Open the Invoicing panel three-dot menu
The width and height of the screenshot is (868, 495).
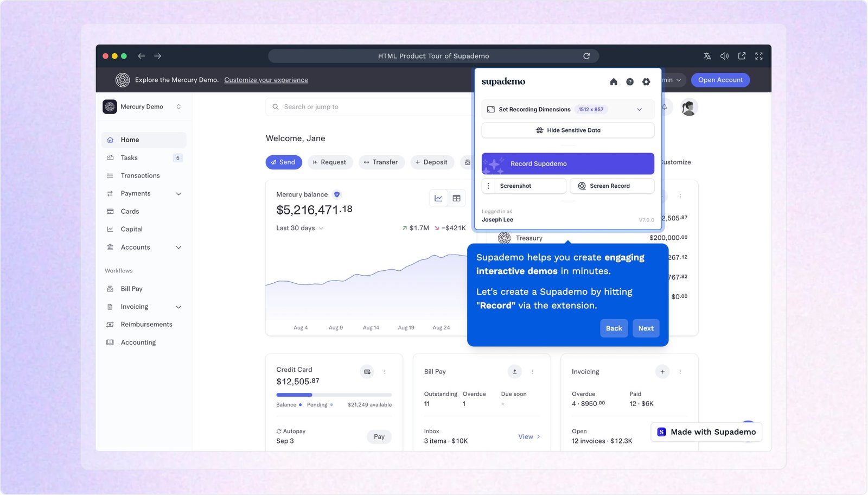pyautogui.click(x=680, y=372)
